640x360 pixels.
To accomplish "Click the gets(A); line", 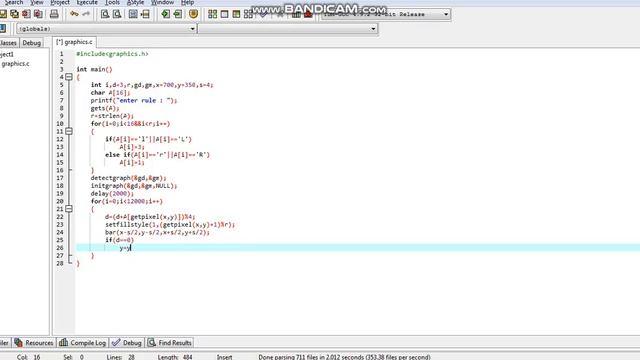I will click(x=105, y=108).
